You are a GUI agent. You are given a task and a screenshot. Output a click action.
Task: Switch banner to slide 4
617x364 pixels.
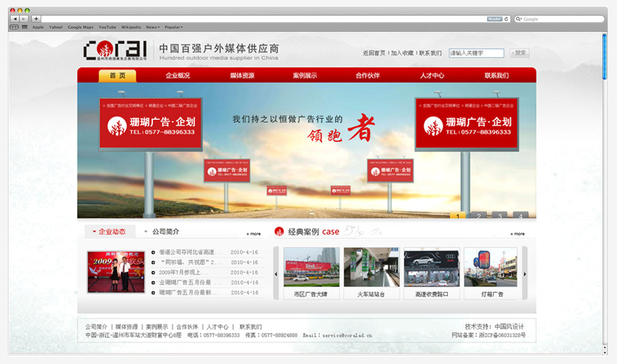521,215
